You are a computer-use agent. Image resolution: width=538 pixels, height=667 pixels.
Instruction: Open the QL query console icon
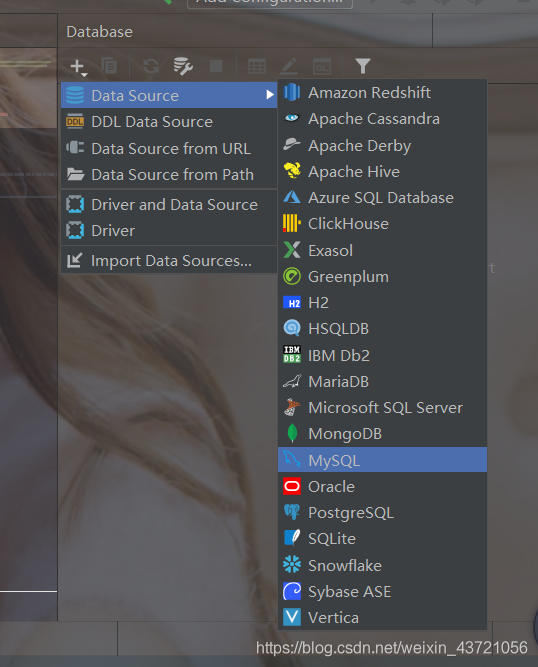pos(322,67)
